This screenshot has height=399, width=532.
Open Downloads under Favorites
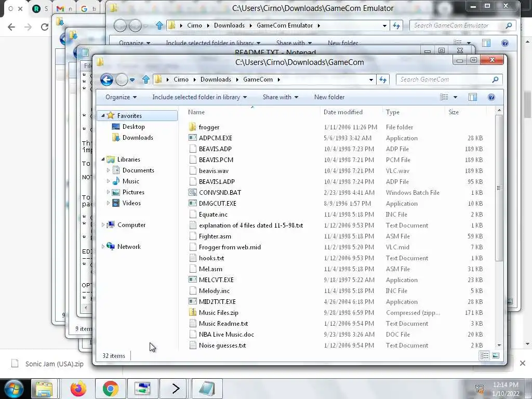137,137
